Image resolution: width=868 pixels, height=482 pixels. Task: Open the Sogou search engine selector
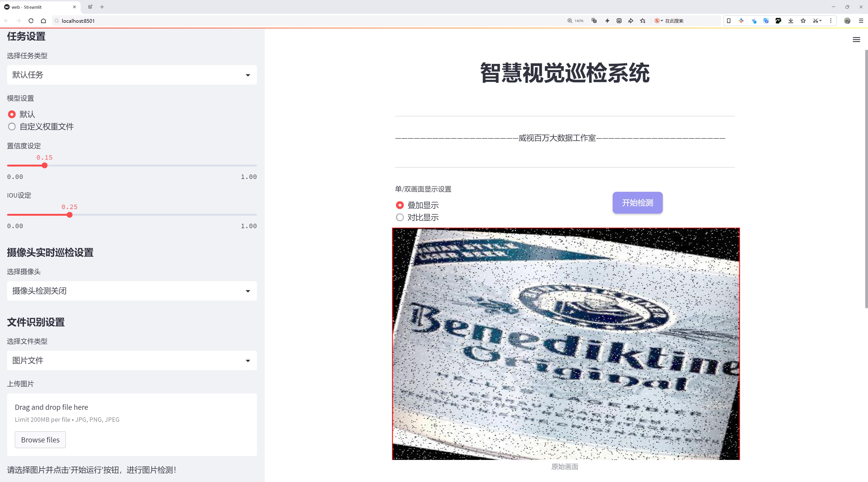(659, 20)
